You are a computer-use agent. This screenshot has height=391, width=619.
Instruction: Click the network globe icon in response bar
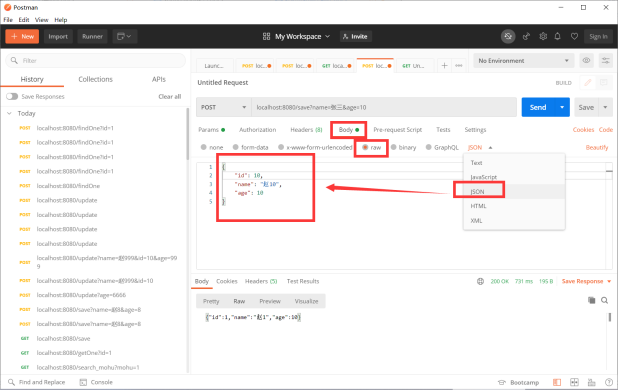tap(480, 281)
